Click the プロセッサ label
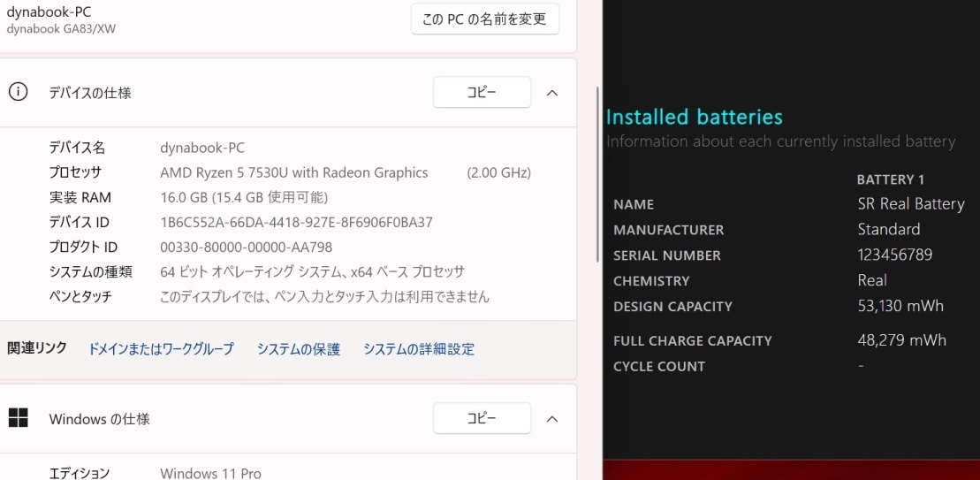The image size is (980, 480). pos(75,172)
